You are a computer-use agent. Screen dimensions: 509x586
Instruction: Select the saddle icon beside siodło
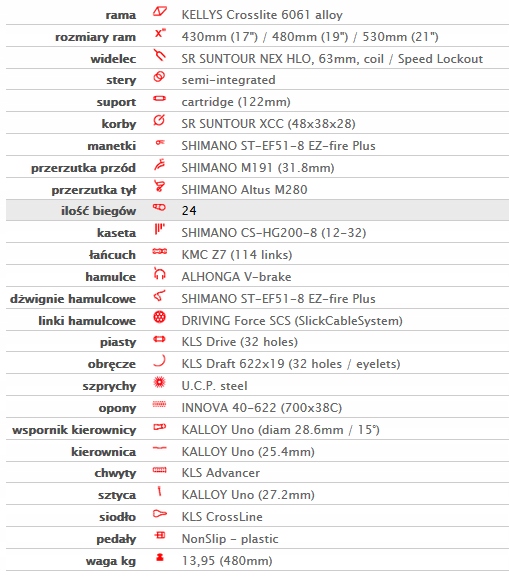[160, 513]
